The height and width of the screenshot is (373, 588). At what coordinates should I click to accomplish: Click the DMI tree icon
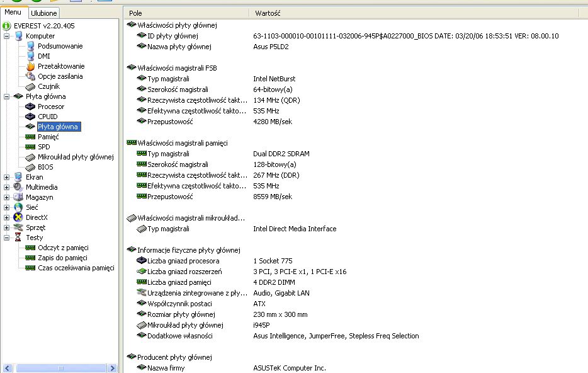[30, 56]
